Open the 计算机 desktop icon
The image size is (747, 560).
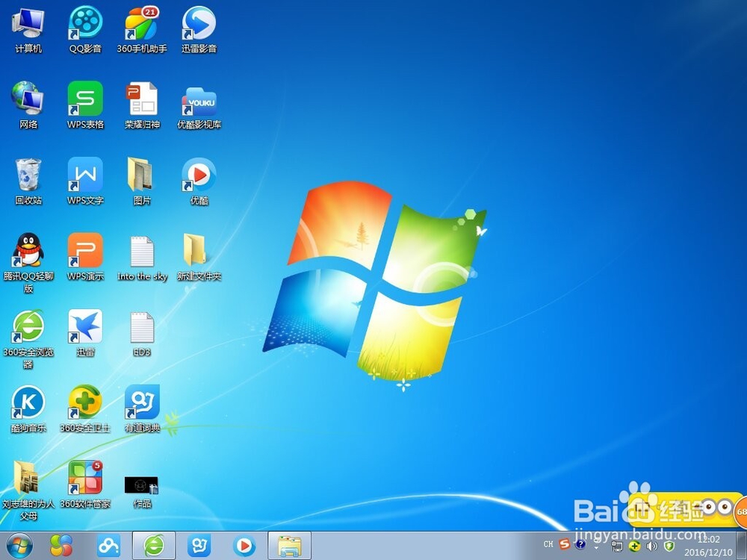(28, 30)
